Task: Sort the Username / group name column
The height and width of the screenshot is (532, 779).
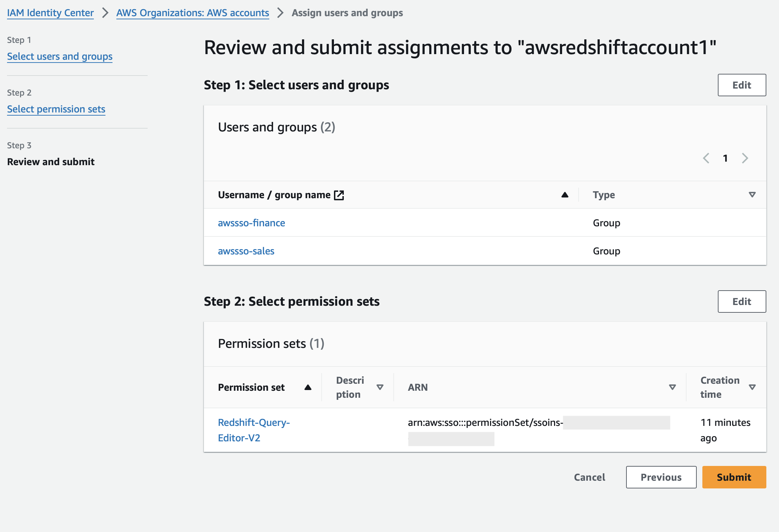Action: (565, 195)
